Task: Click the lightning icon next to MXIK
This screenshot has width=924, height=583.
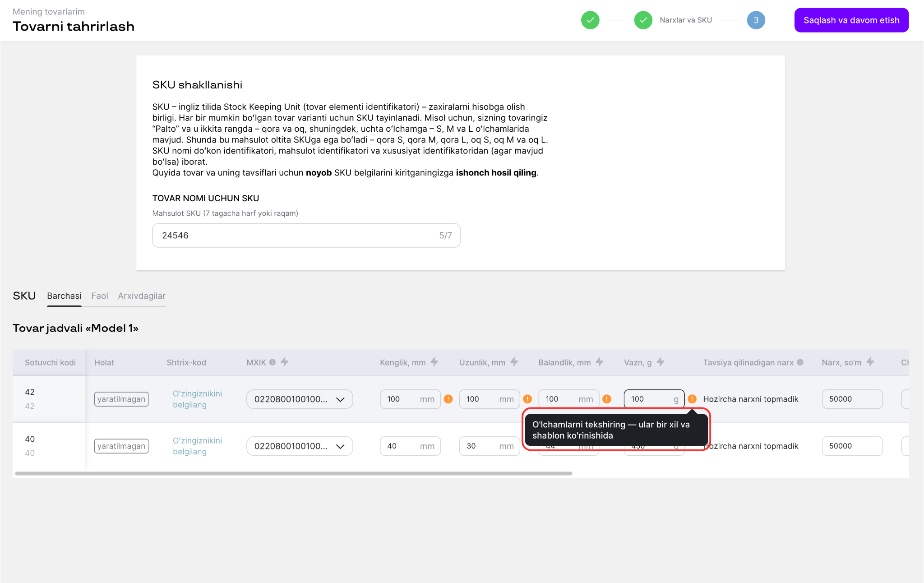Action: [285, 362]
